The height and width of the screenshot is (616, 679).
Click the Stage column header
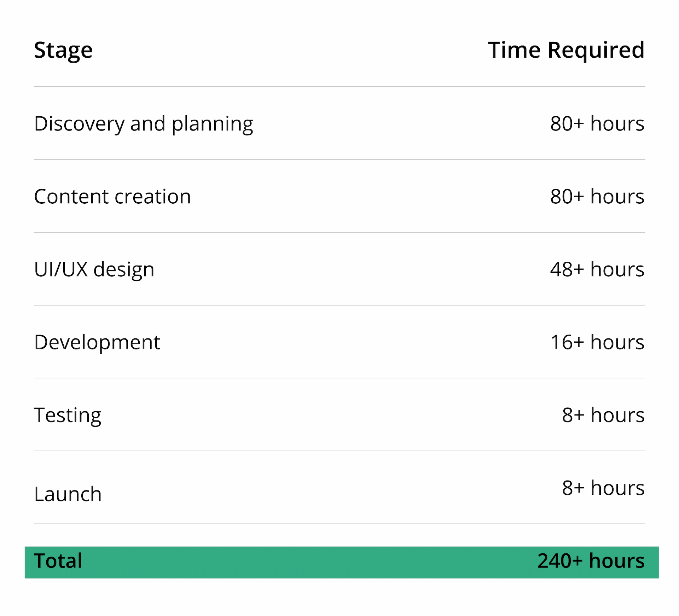click(63, 50)
